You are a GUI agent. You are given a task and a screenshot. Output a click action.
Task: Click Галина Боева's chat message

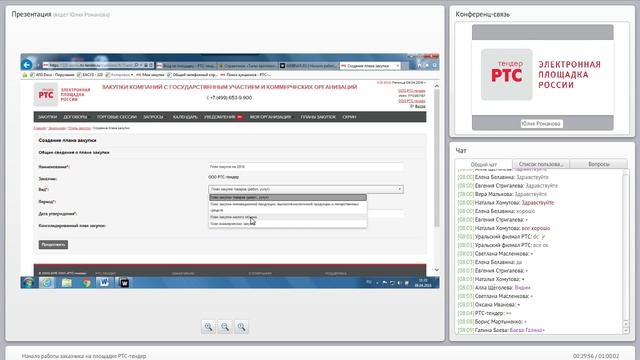tap(501, 330)
